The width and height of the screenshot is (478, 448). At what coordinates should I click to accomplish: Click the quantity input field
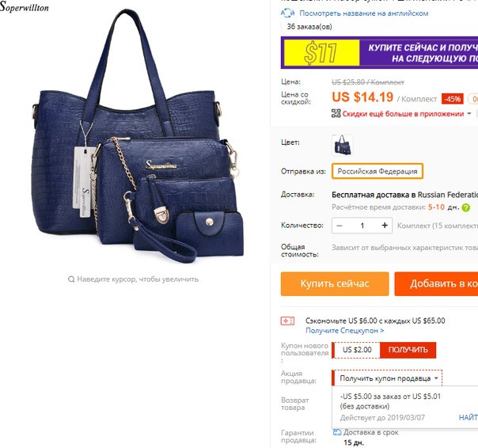coord(362,226)
